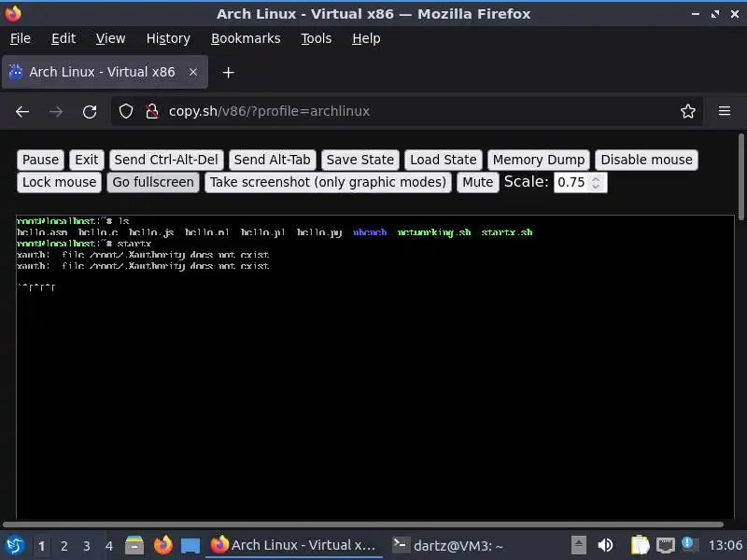
Task: Bookmark this page with the star icon
Action: click(x=688, y=111)
